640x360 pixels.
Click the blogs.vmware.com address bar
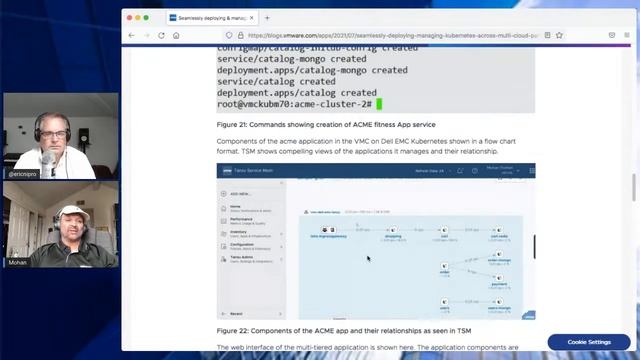(393, 36)
